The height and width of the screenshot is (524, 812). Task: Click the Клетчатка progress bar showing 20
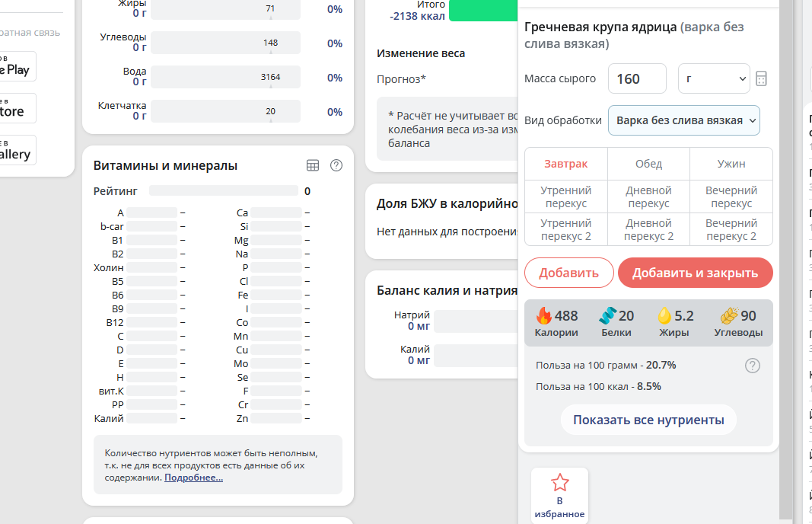click(225, 111)
